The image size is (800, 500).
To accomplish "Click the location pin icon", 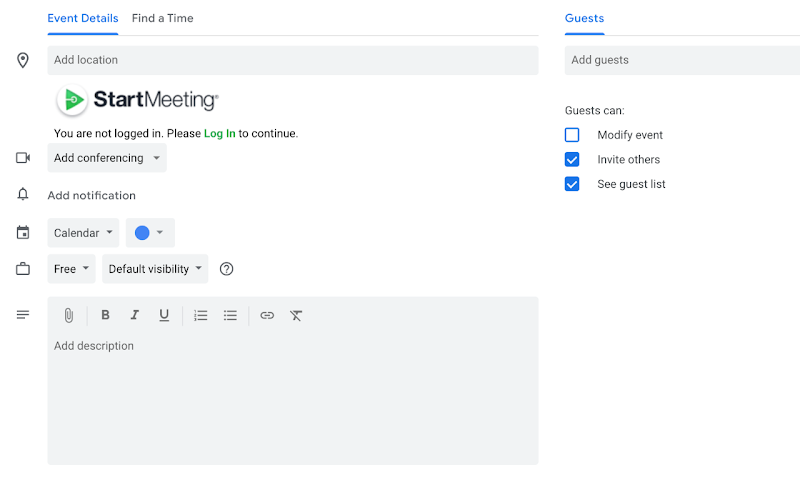I will click(22, 60).
